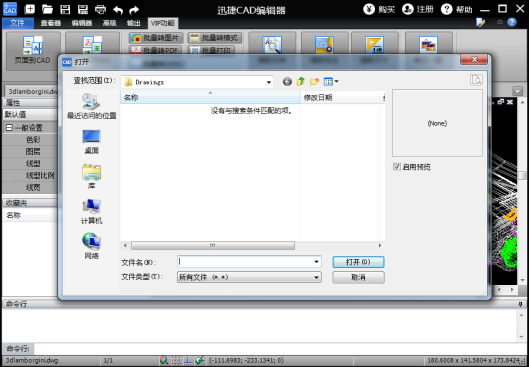This screenshot has height=367, width=529.
Task: Click the New file icon in title bar
Action: coord(30,9)
